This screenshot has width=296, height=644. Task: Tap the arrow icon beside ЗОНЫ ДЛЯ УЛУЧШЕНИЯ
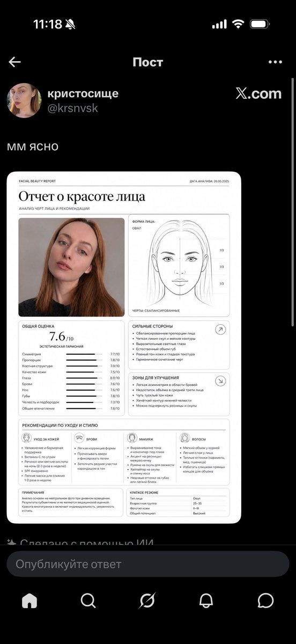[x=220, y=381]
